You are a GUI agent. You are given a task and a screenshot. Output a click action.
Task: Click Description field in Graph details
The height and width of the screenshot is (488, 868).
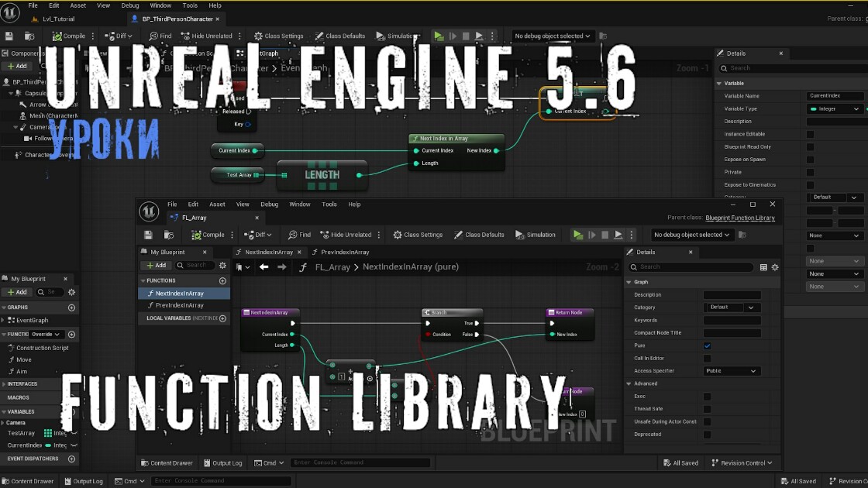pyautogui.click(x=732, y=295)
